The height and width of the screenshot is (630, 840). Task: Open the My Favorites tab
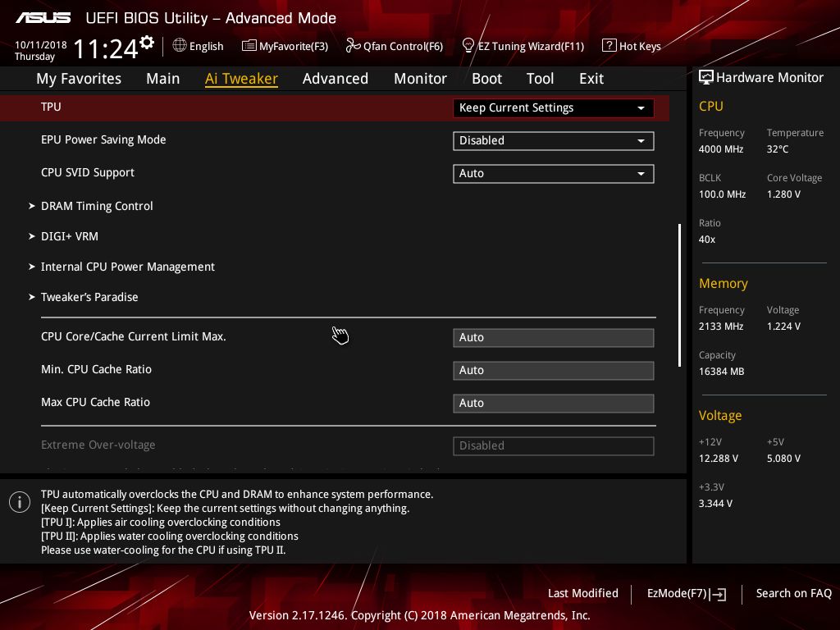79,79
